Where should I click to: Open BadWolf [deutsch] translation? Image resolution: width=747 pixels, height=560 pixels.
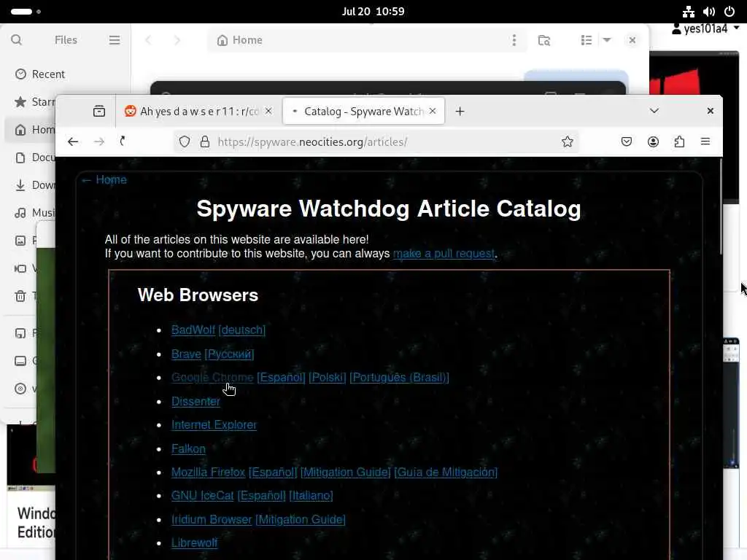pos(241,330)
